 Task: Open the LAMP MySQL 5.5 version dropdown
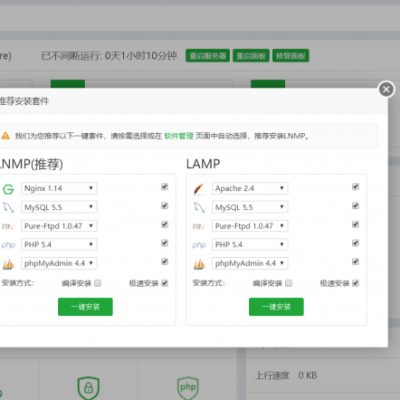[250, 207]
